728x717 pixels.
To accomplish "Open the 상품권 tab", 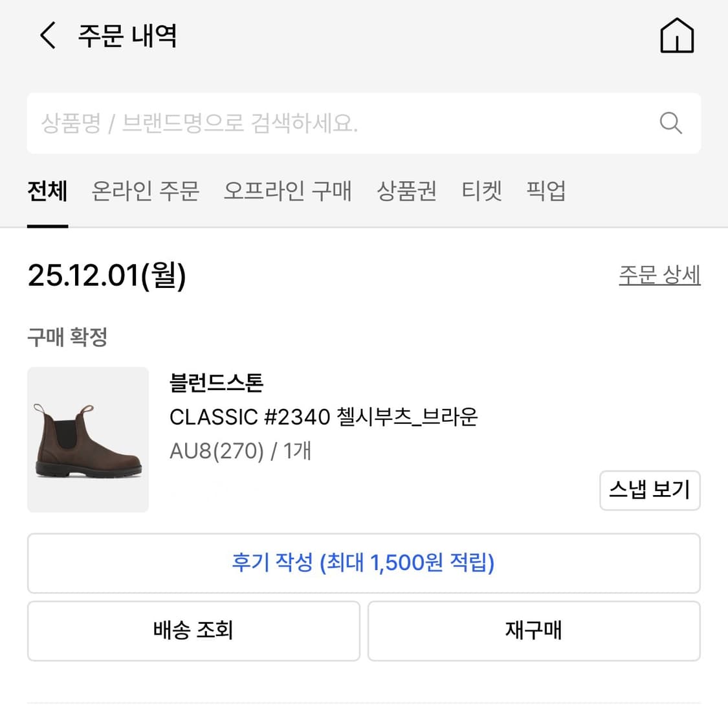I will pyautogui.click(x=407, y=191).
